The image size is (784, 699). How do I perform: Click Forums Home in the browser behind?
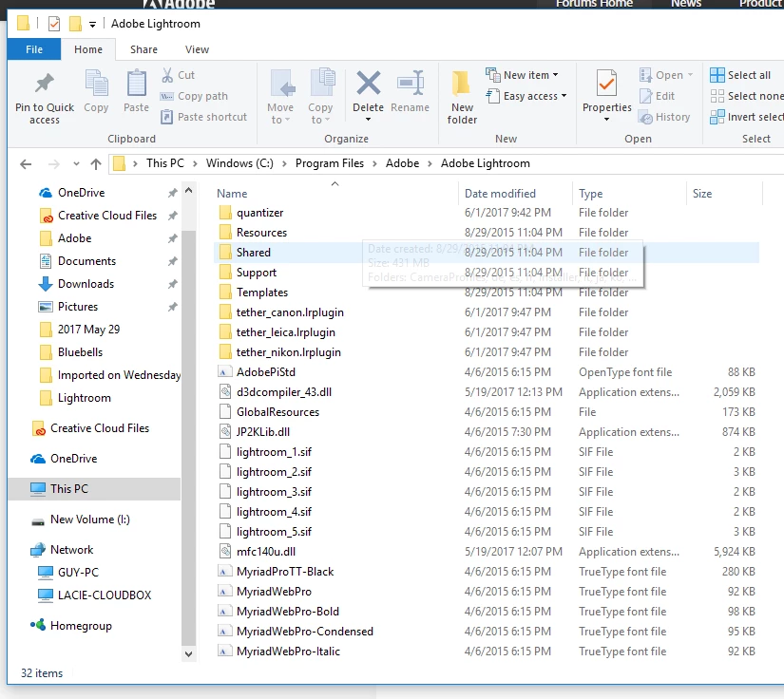pos(594,4)
